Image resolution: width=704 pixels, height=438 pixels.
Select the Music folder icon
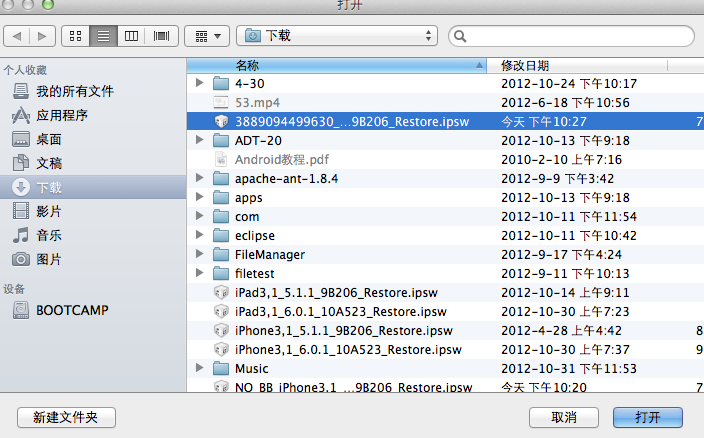(221, 368)
